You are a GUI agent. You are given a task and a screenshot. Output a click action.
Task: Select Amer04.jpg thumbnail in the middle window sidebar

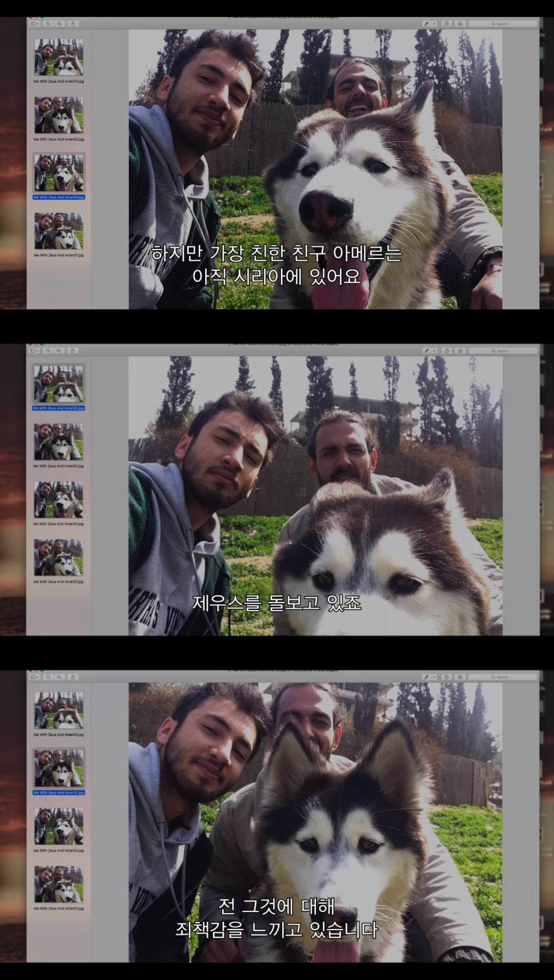click(x=58, y=500)
